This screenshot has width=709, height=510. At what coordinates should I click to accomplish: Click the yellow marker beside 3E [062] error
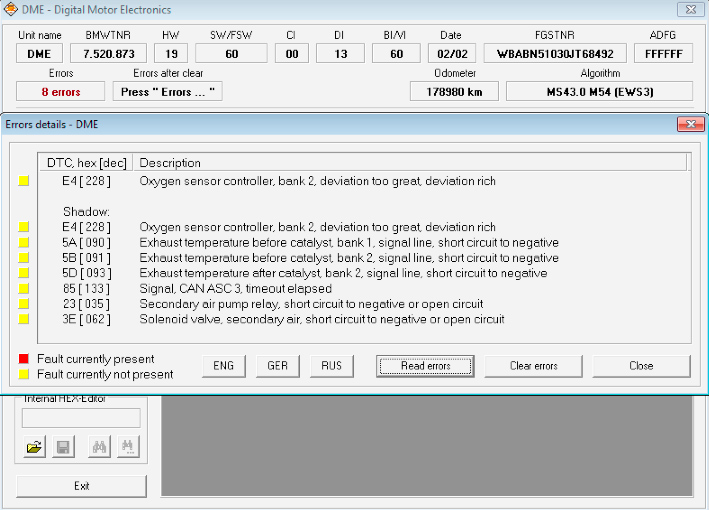(24, 319)
